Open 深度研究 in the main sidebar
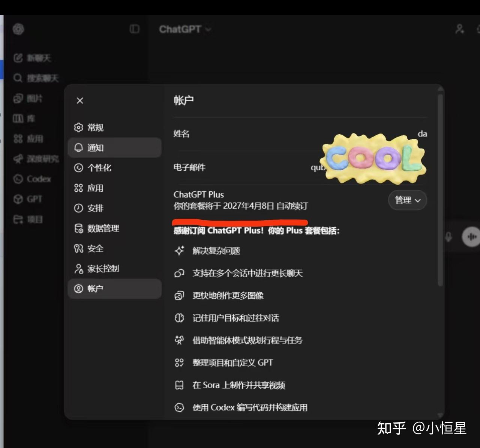 pyautogui.click(x=36, y=159)
